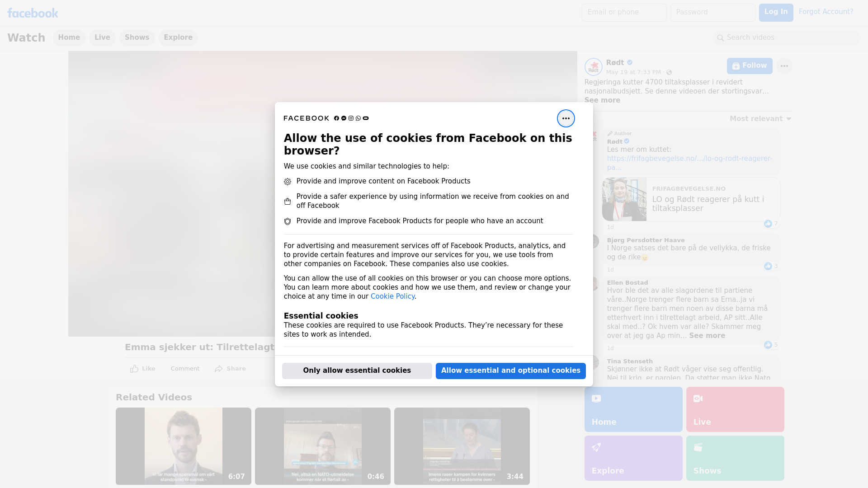Click the Share arrow icon under video

tap(219, 369)
